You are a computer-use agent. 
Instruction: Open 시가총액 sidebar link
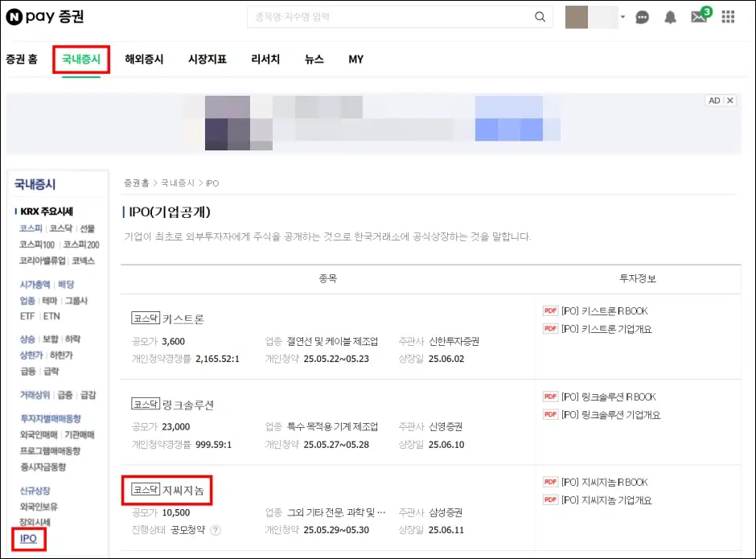pyautogui.click(x=35, y=285)
